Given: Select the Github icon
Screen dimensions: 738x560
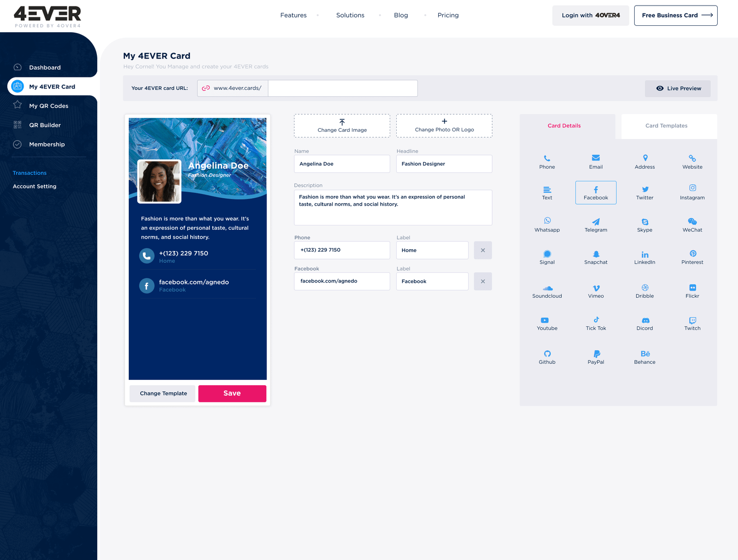Looking at the screenshot, I should coord(547,357).
